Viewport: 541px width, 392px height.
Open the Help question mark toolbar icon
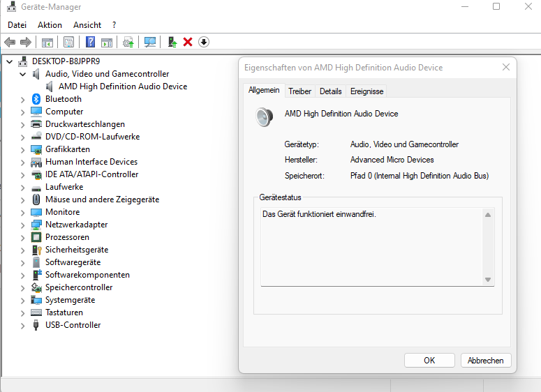(90, 42)
